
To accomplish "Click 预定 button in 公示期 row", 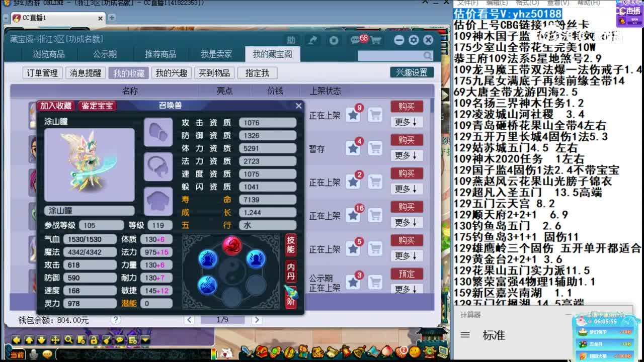I will [407, 274].
